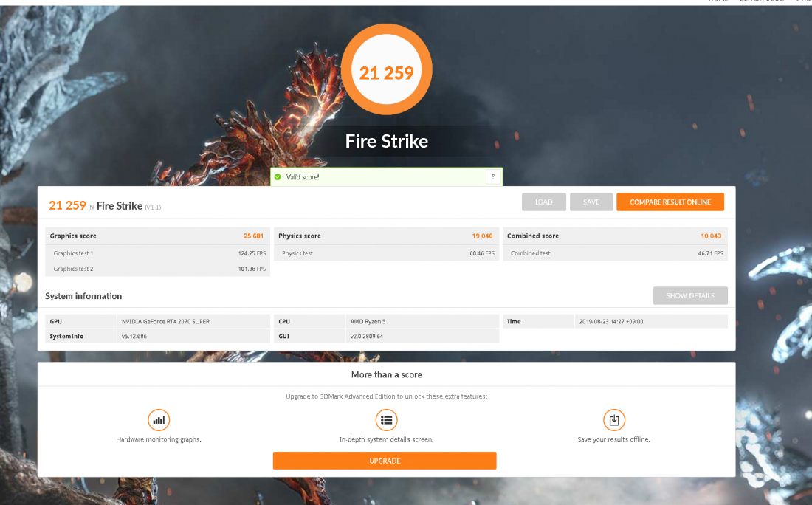This screenshot has width=812, height=505.
Task: Click the In-depth system details list icon
Action: pos(386,420)
